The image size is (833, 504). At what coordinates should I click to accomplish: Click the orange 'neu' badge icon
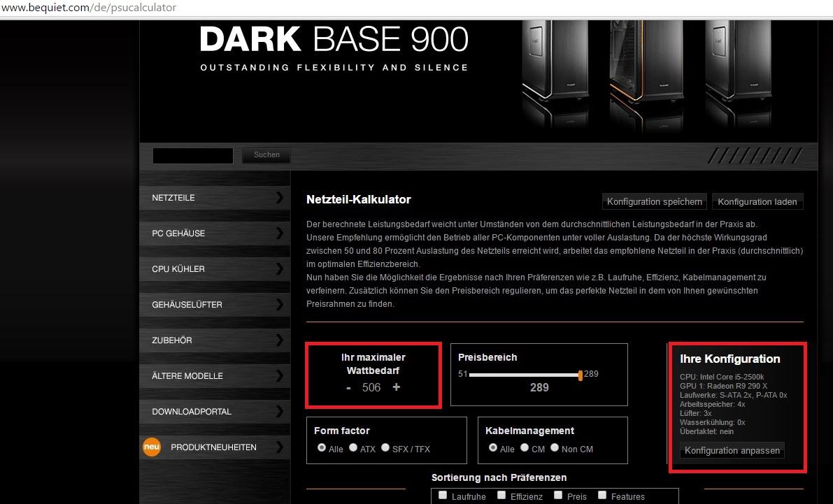pos(151,447)
